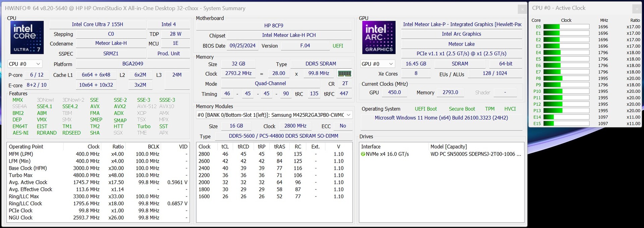Select the Intel Core Ultra 7 155H field

click(x=98, y=24)
